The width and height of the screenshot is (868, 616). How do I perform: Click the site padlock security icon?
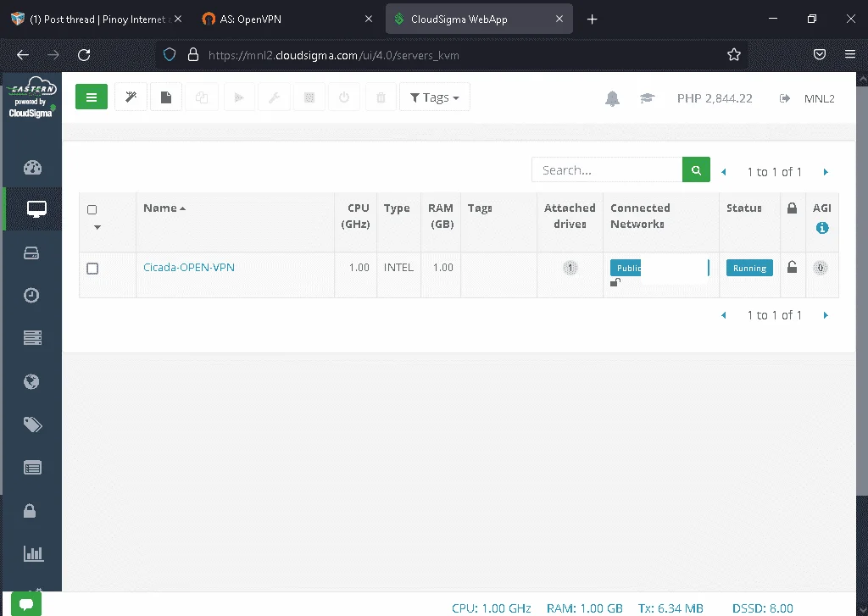click(x=192, y=54)
